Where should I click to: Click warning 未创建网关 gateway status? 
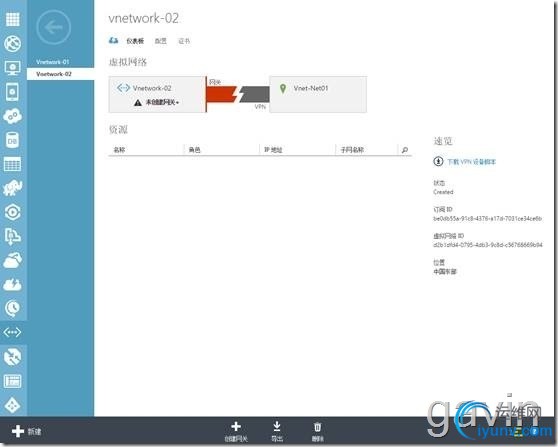[x=157, y=102]
